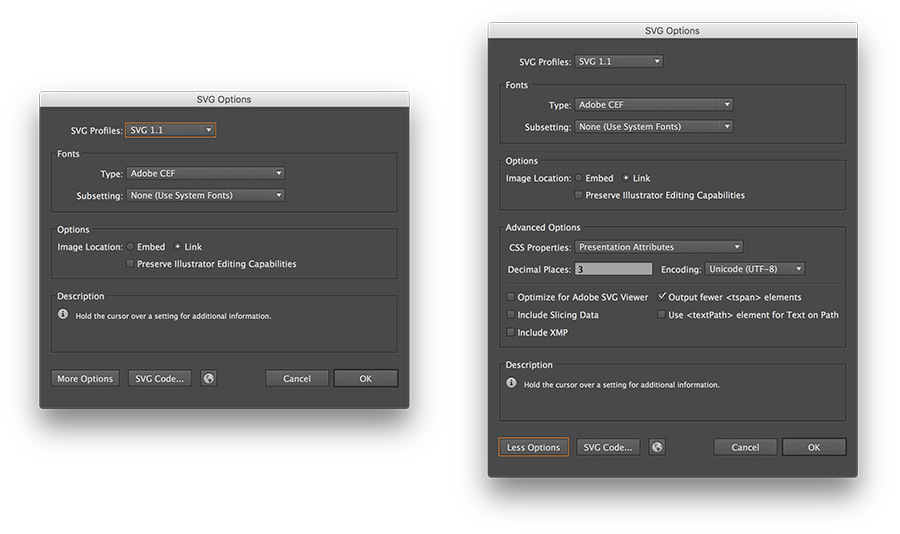This screenshot has height=534, width=900.
Task: Click the info icon in the expanded dialog's Description
Action: coord(511,383)
